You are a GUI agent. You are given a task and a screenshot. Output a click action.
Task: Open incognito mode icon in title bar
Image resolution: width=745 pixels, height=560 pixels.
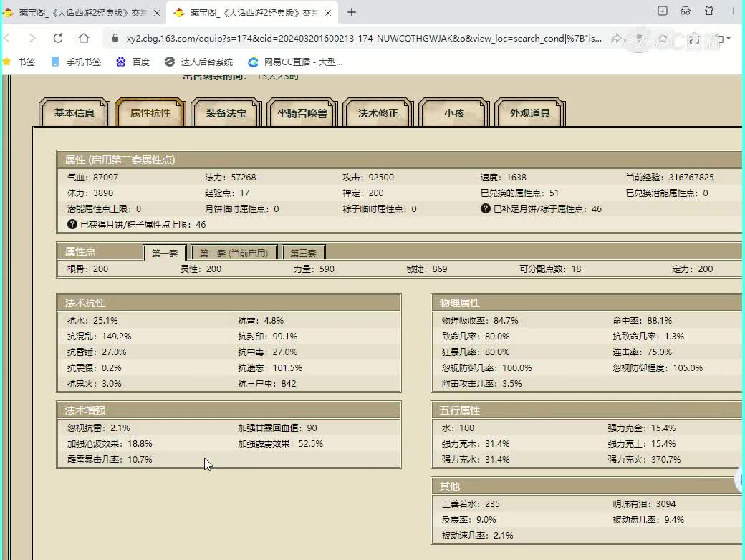click(685, 11)
